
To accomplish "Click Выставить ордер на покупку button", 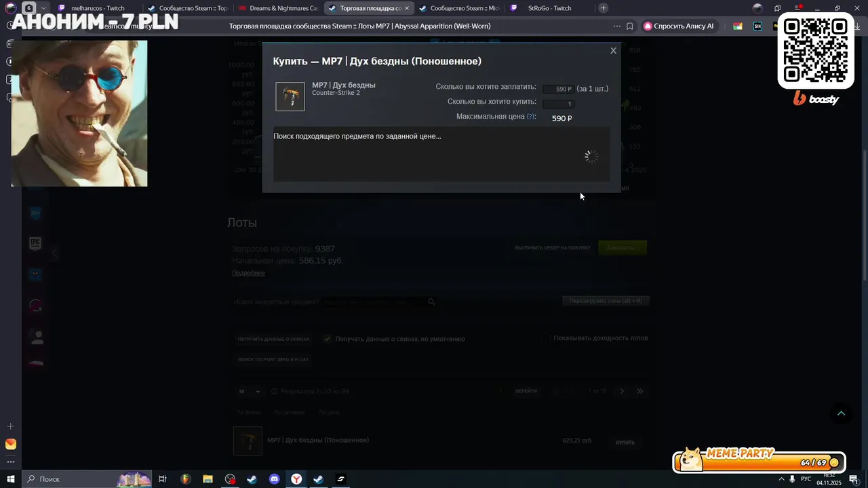I will 553,247.
